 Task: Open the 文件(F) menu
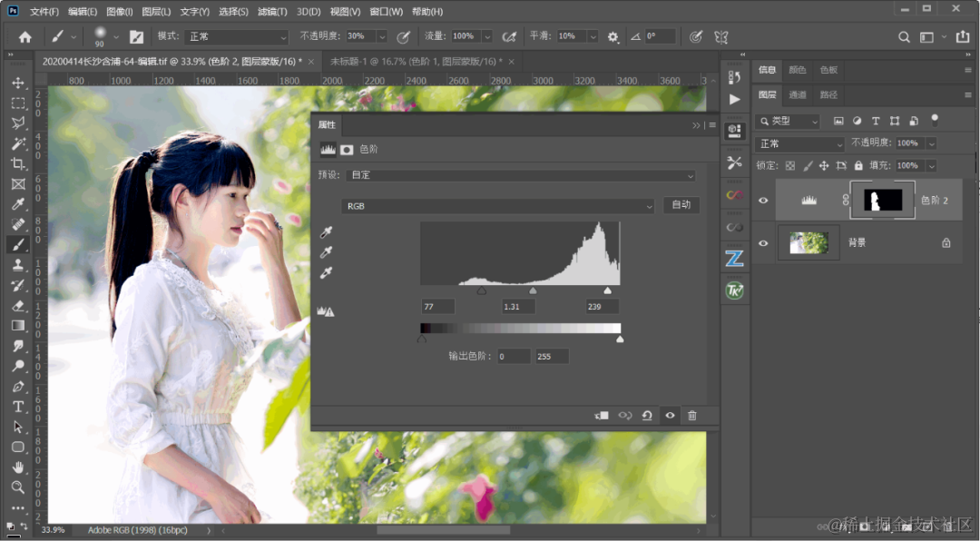[44, 11]
